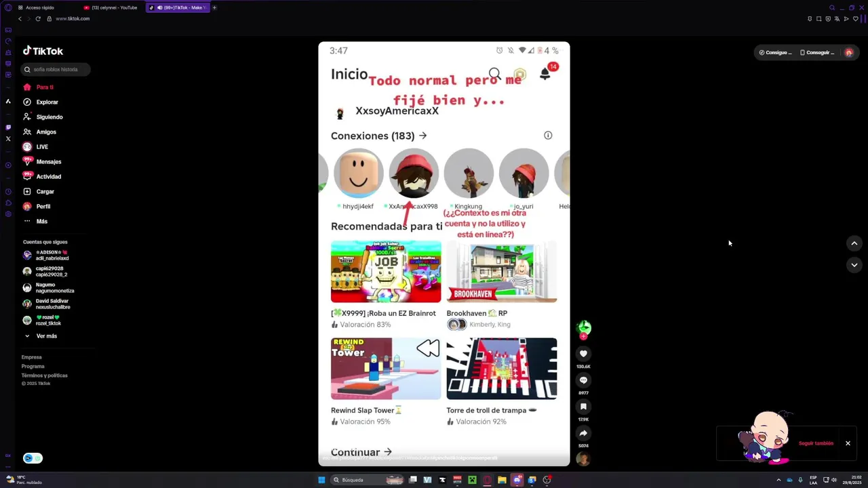868x488 pixels.
Task: Click the Consigue coins button
Action: [x=775, y=52]
